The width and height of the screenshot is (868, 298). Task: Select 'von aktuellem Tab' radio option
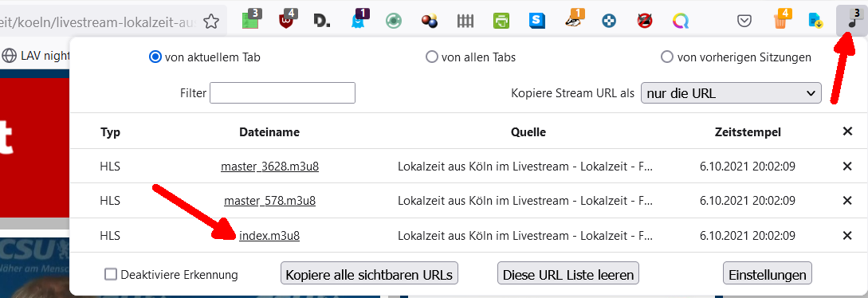pos(155,57)
